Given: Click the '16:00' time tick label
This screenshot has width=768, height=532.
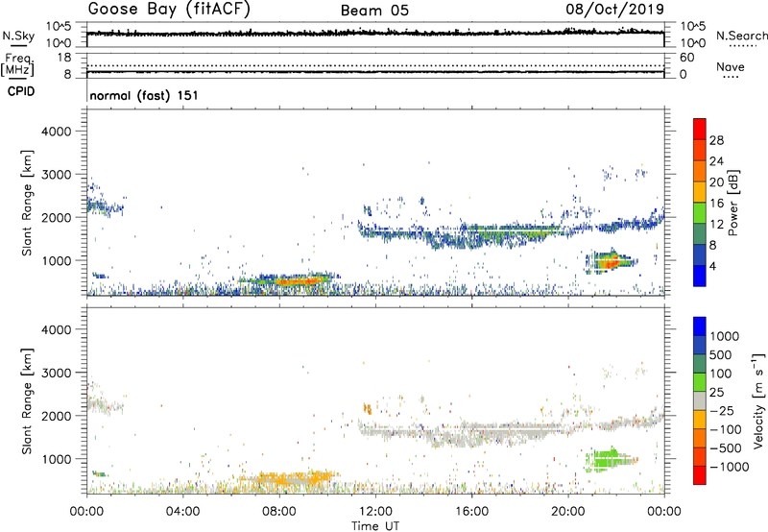Looking at the screenshot, I should pyautogui.click(x=471, y=512).
